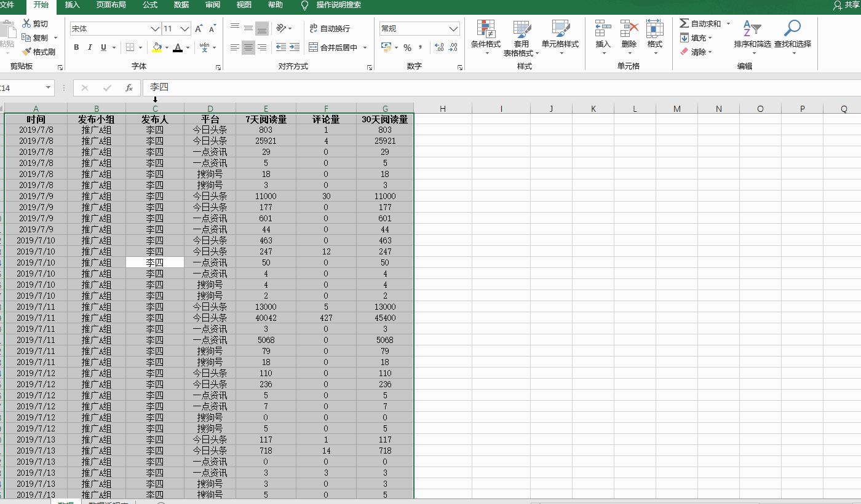
Task: Switch to Page Layout (页面布局) tab
Action: (x=111, y=5)
